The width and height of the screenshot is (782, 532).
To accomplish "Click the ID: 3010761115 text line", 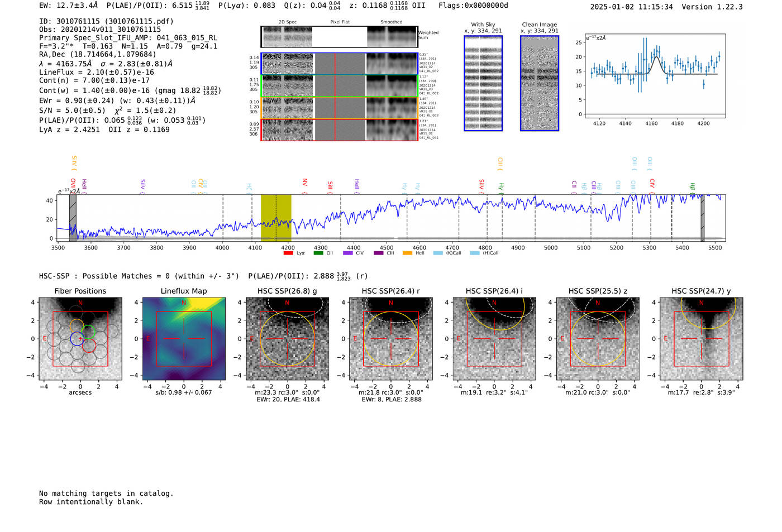I will point(106,21).
